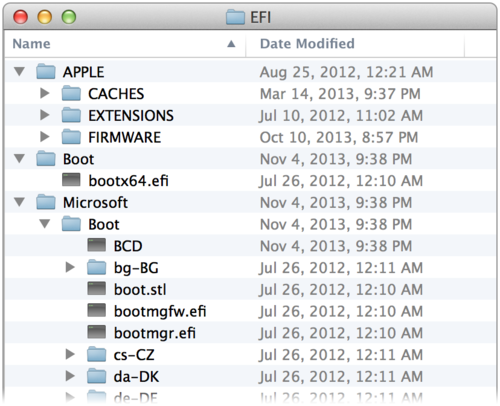Screen dimensions: 500x406
Task: Click the boot.stl file icon
Action: 97,289
